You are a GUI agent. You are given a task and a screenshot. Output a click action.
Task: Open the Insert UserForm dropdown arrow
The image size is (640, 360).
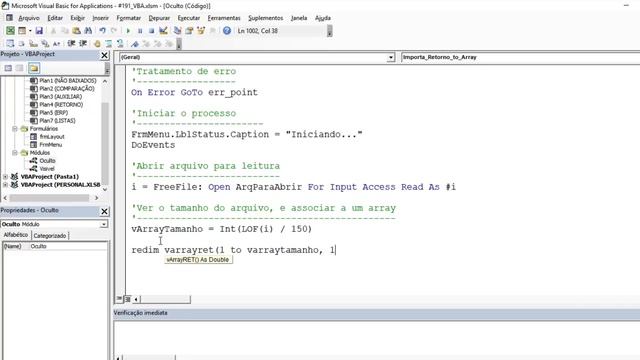click(x=30, y=31)
